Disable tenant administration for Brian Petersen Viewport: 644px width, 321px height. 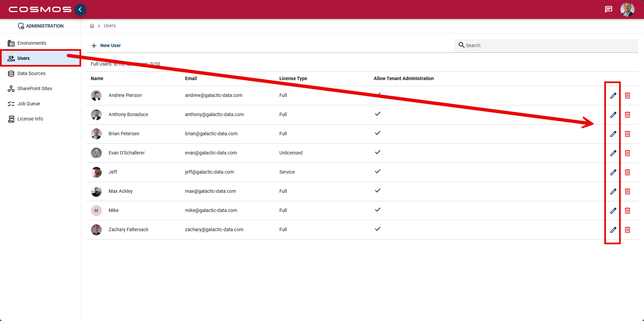378,133
